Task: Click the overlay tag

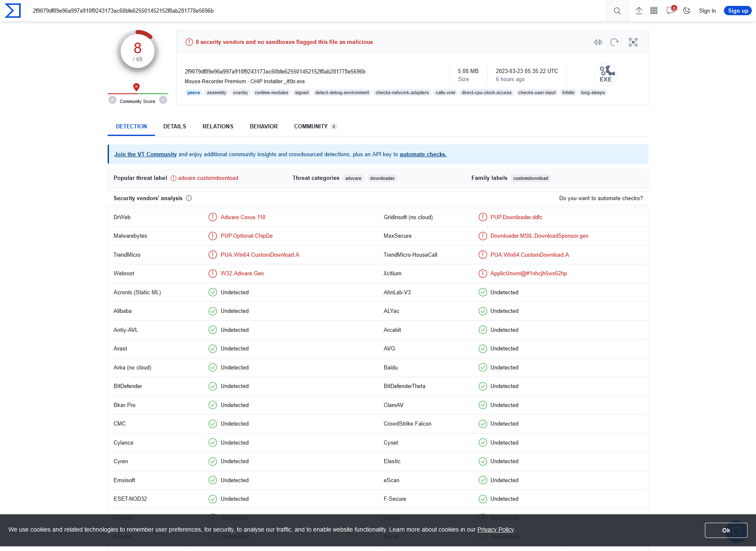Action: (x=241, y=93)
